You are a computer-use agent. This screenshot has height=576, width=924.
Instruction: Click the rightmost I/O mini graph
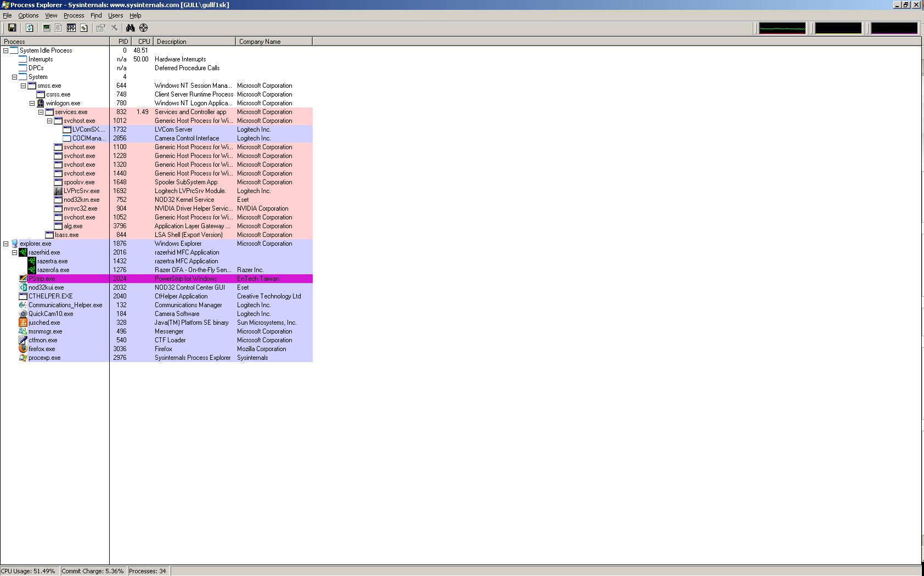coord(894,28)
